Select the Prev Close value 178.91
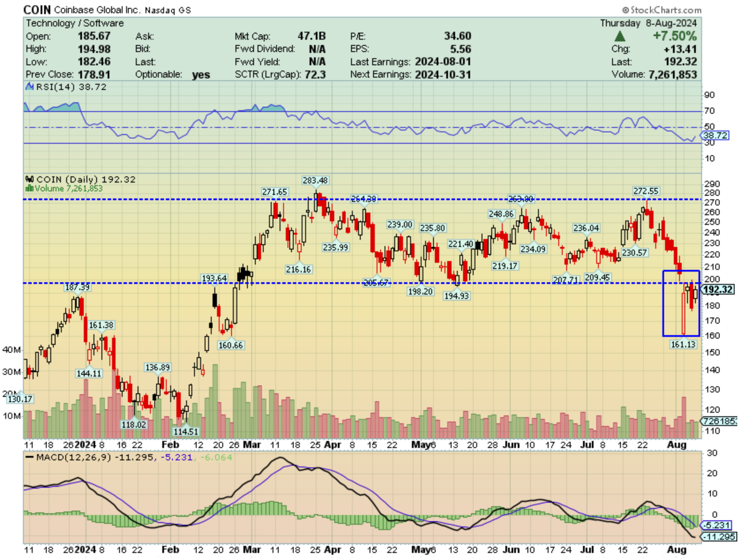The image size is (747, 560). (94, 75)
